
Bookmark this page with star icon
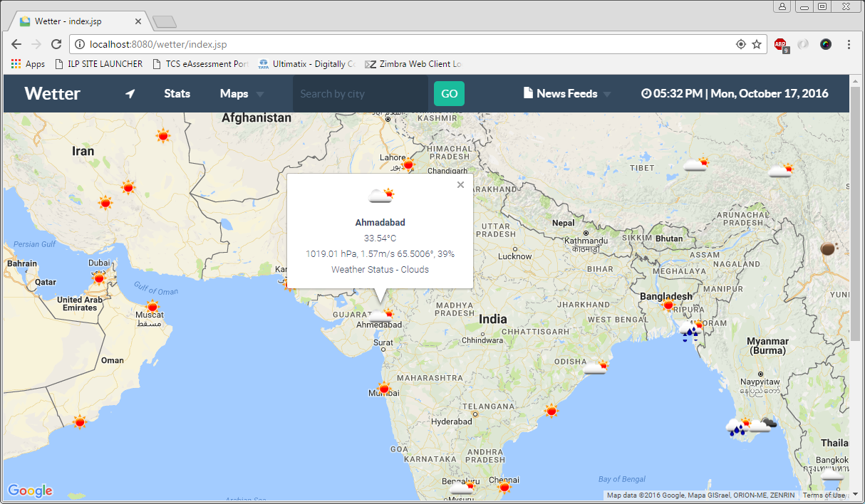click(757, 44)
